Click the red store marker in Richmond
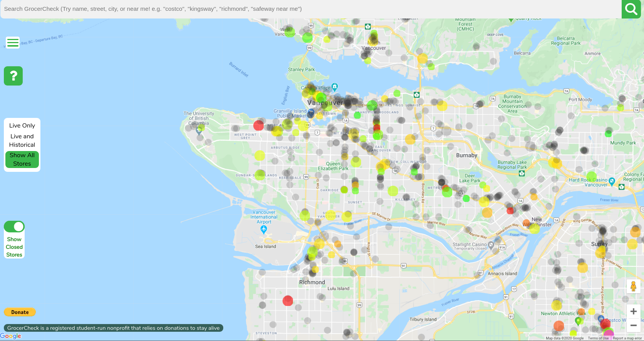The width and height of the screenshot is (644, 341). pyautogui.click(x=288, y=301)
